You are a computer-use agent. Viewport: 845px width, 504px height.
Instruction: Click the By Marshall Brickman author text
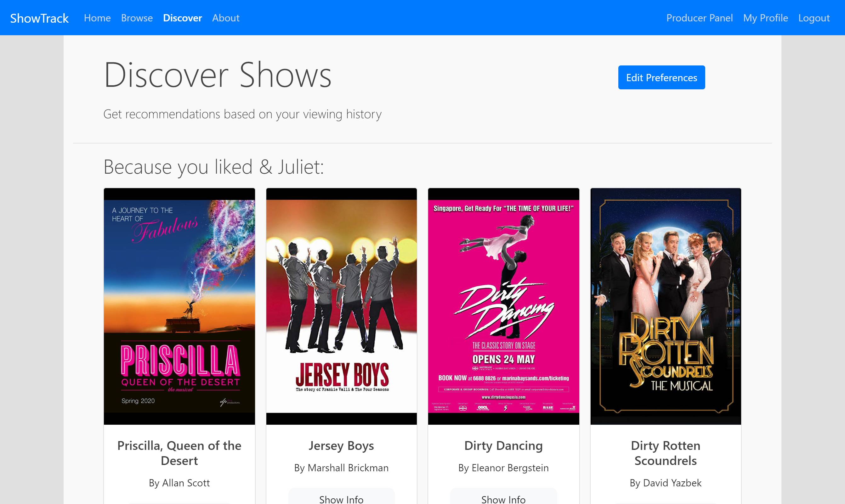pos(341,468)
